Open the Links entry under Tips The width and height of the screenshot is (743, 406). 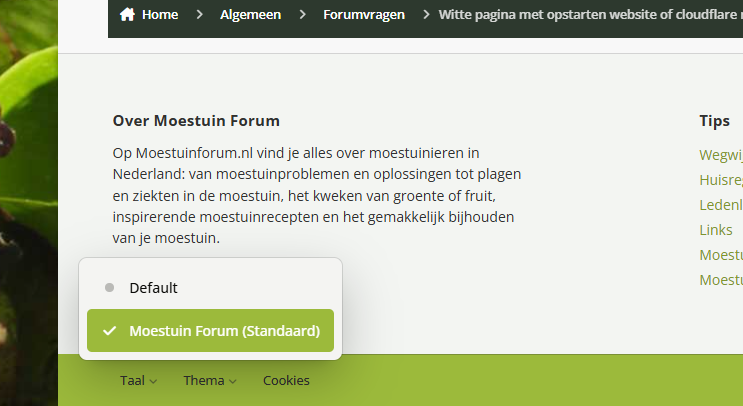pos(716,230)
